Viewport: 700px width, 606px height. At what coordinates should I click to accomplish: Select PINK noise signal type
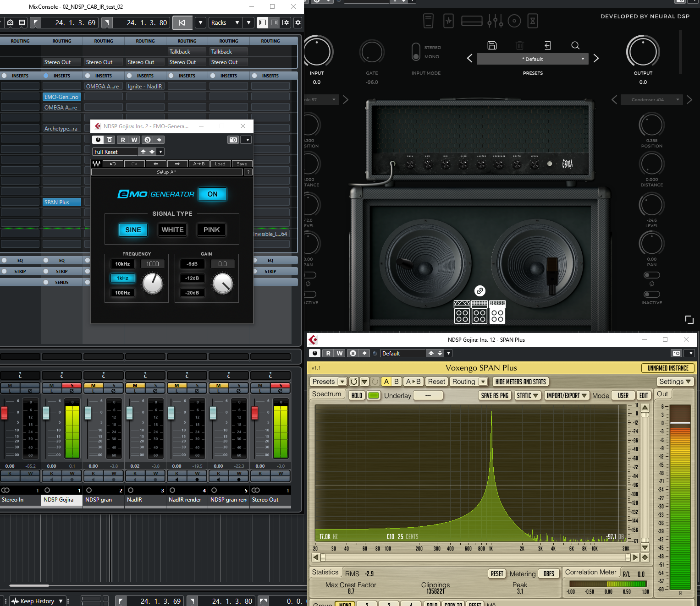(x=212, y=230)
